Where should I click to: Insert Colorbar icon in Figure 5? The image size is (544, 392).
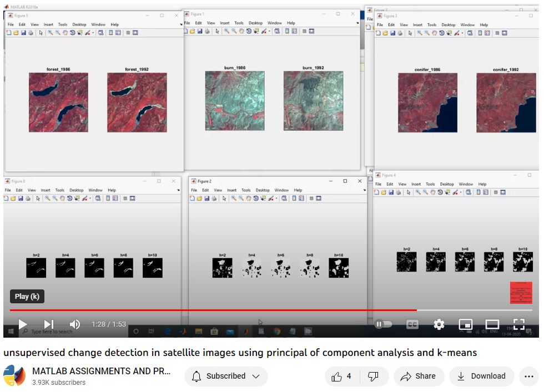[x=111, y=33]
